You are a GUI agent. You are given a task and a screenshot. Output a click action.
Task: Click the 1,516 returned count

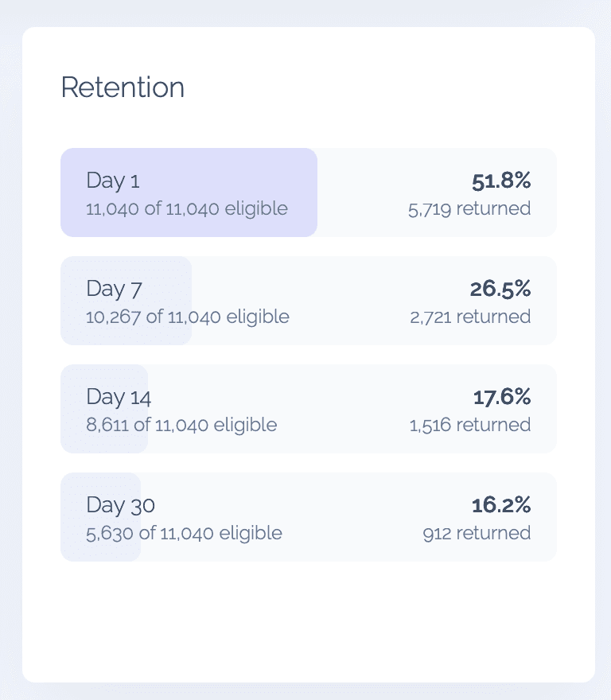pos(470,425)
